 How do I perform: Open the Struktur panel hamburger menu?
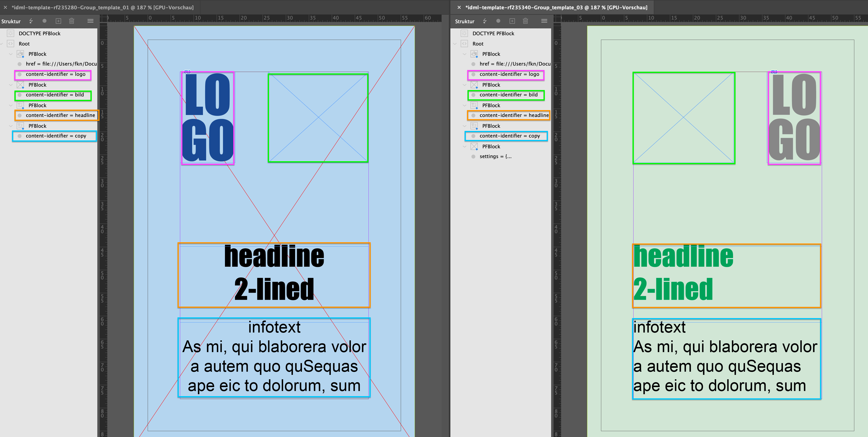[90, 21]
